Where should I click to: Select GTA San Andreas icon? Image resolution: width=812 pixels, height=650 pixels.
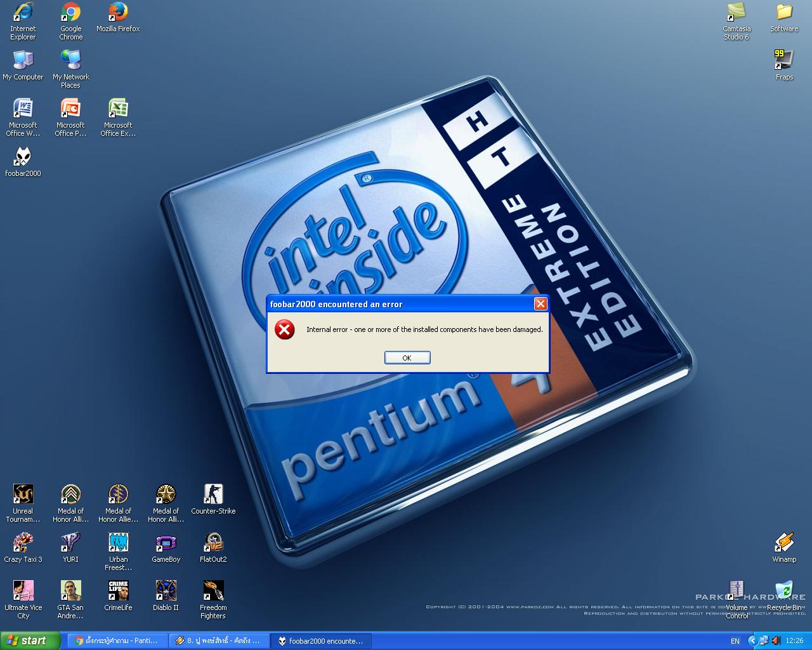coord(70,600)
